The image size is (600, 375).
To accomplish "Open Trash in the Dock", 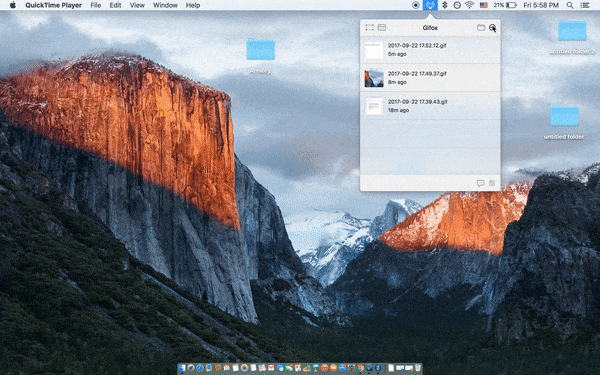I will point(417,368).
